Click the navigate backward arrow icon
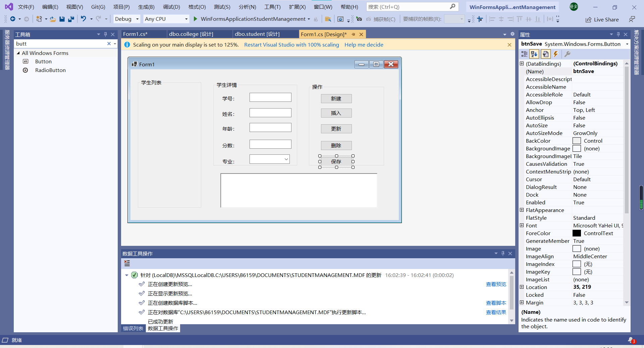 (x=13, y=19)
